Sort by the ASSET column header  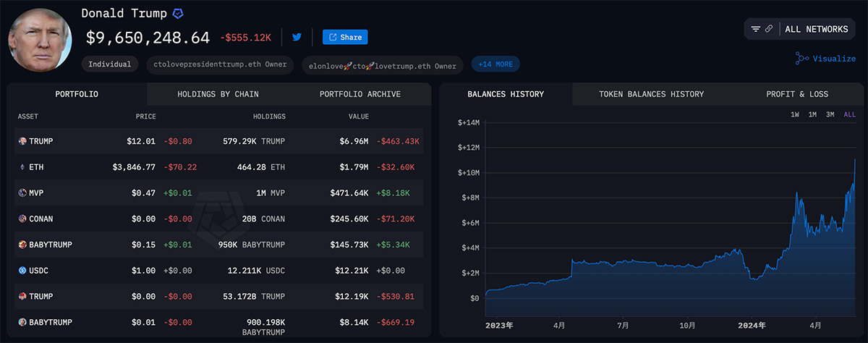click(x=28, y=117)
